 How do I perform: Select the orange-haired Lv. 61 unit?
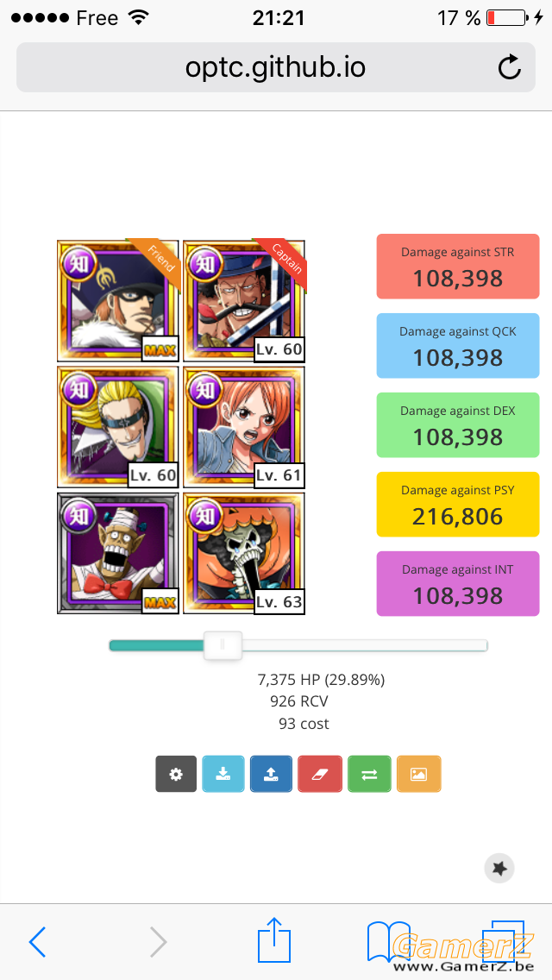point(244,427)
